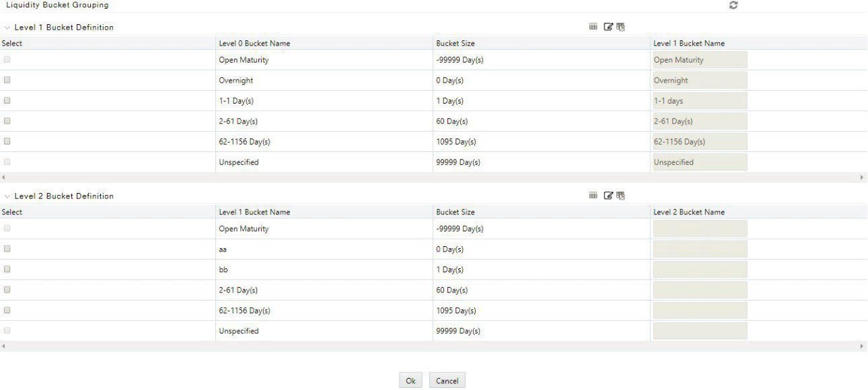Click the export table icon in Level 2 section
Screen dimensions: 868x390
pyautogui.click(x=620, y=196)
